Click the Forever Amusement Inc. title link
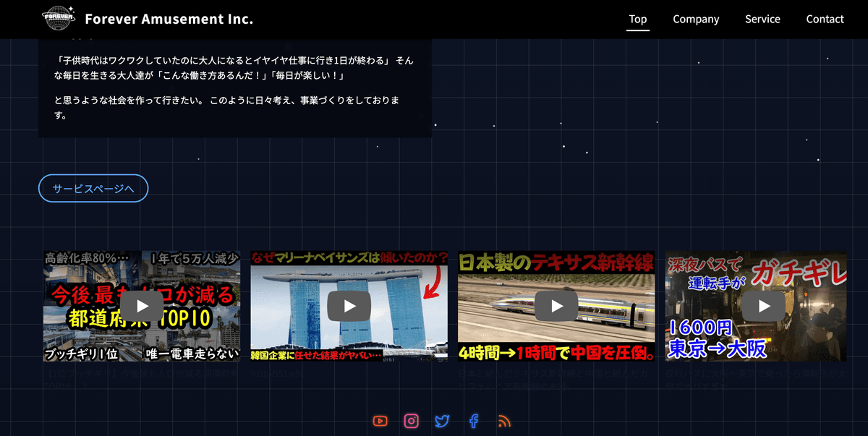This screenshot has width=868, height=436. (x=169, y=19)
